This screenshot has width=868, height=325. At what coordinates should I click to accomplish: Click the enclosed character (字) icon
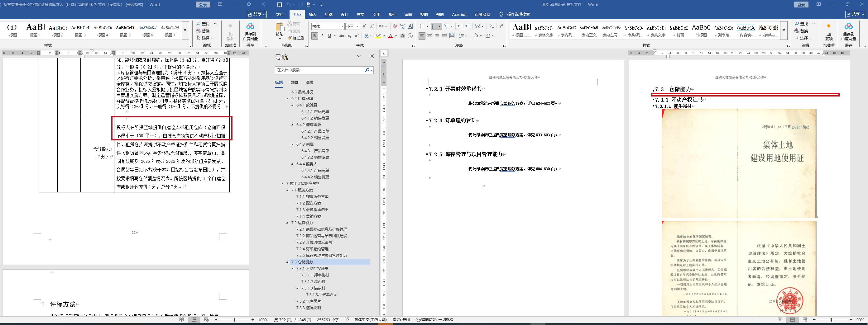[x=410, y=36]
